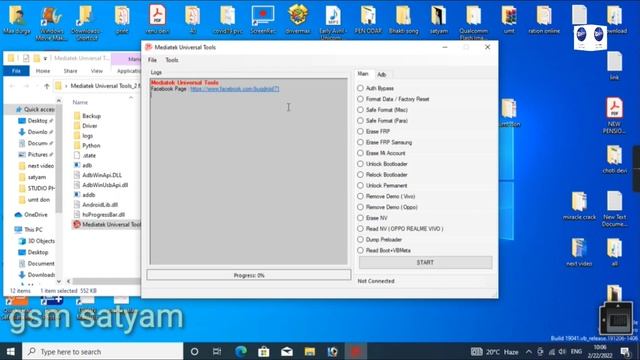640x360 pixels.
Task: Open the drivermax desktop icon
Action: pos(298,19)
